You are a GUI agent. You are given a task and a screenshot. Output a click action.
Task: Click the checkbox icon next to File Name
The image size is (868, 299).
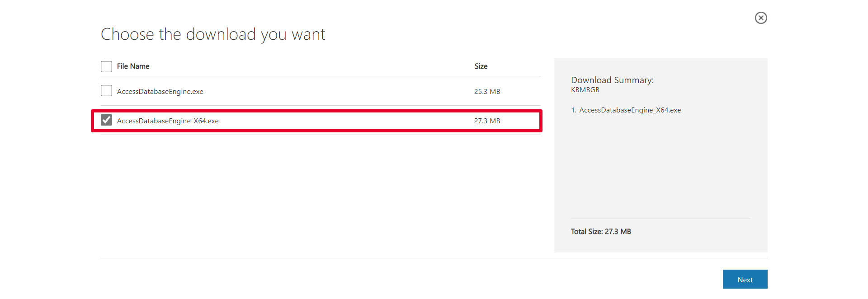pyautogui.click(x=106, y=66)
